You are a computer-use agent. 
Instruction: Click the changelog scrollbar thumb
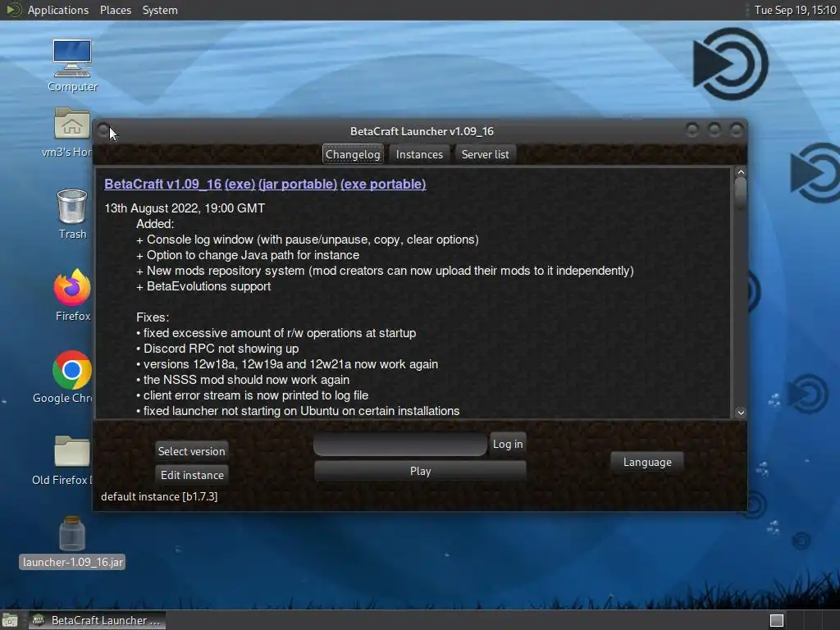click(x=741, y=194)
